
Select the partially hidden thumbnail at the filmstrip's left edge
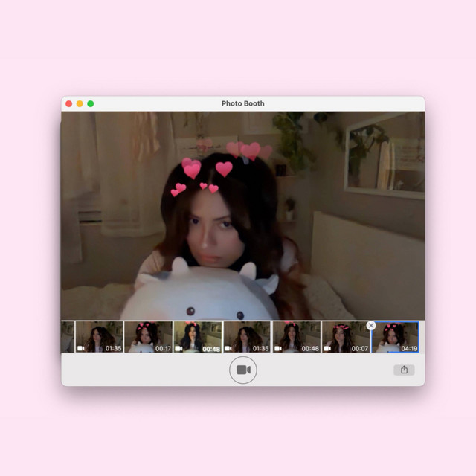coord(68,337)
